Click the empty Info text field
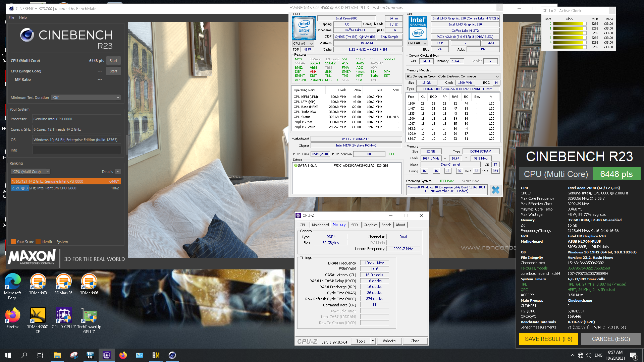 click(x=77, y=150)
